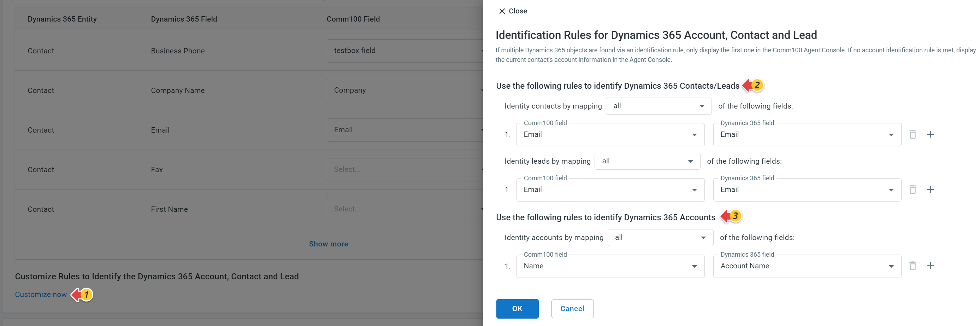Click the Identification Rules panel title
980x326 pixels.
656,35
